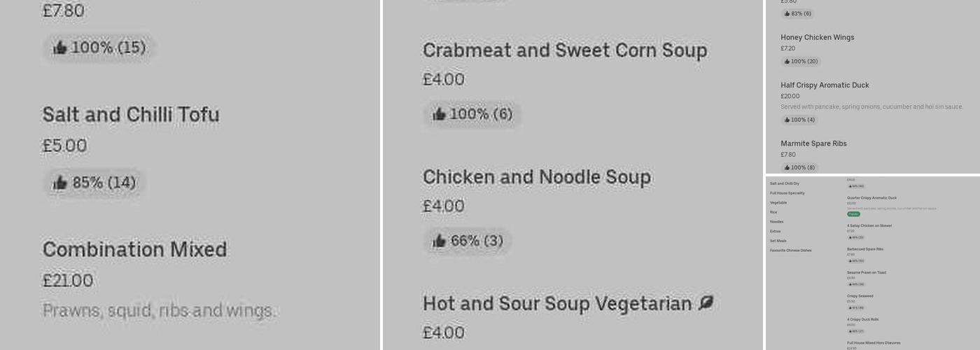Click thumbs-up icon under Honey Chicken Wings

pos(787,62)
